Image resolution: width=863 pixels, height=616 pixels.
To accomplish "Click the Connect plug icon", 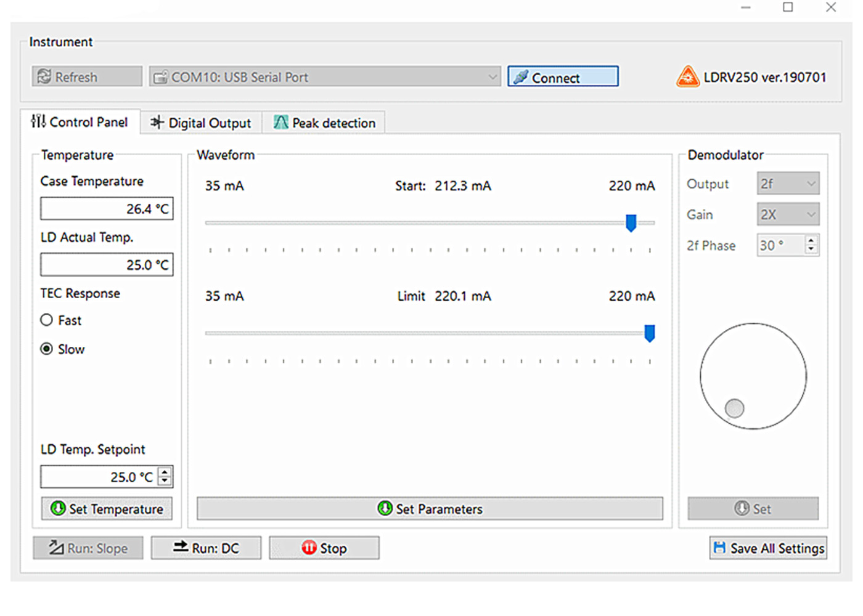I will point(521,77).
